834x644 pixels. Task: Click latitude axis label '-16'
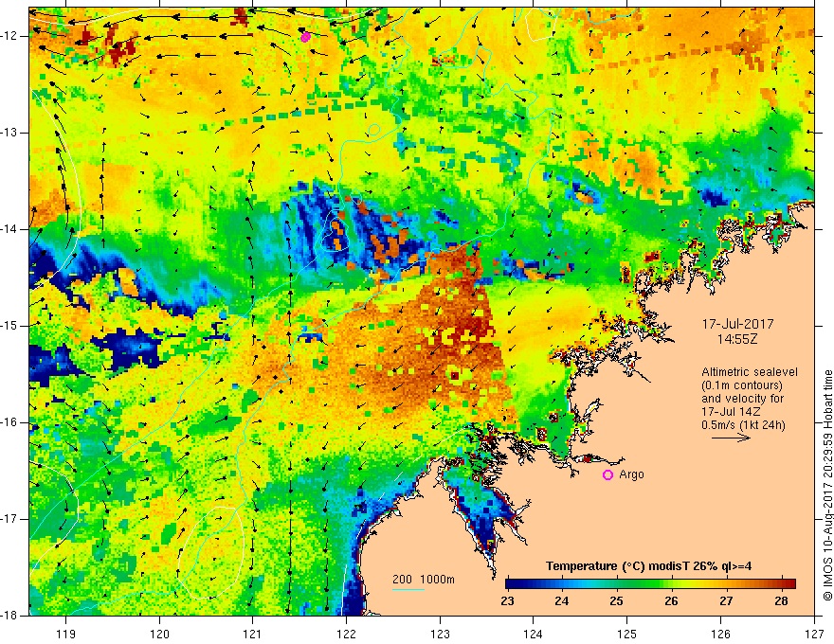pyautogui.click(x=10, y=422)
